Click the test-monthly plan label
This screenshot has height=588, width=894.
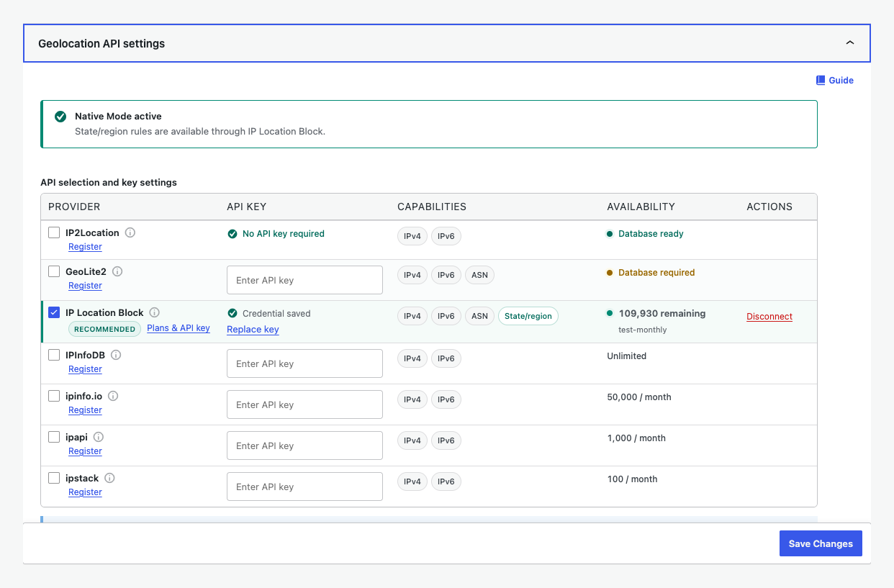pyautogui.click(x=643, y=330)
